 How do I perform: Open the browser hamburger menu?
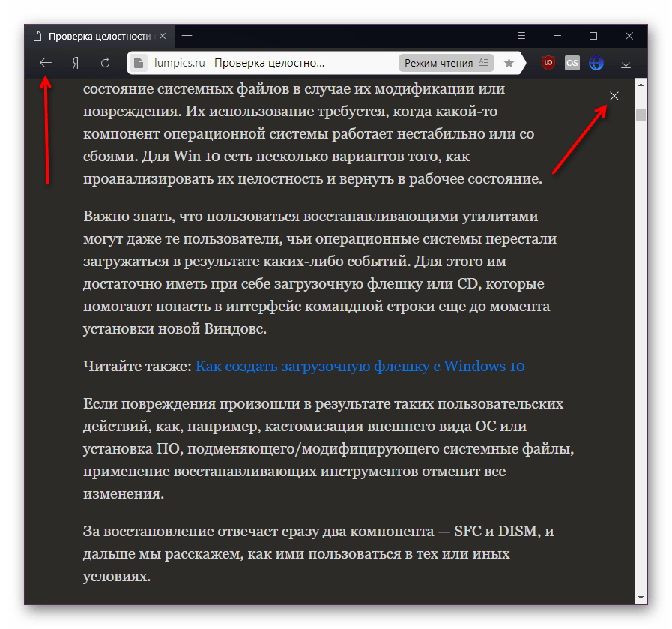(521, 36)
